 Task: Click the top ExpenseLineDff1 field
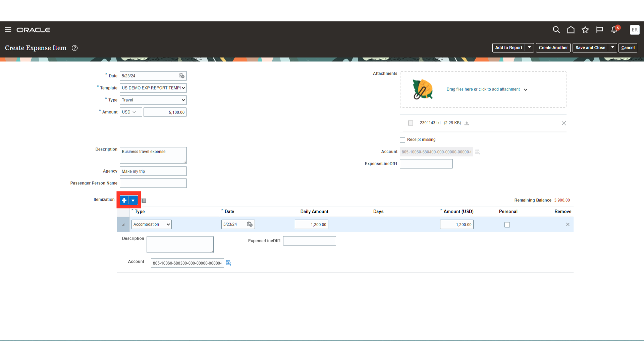tap(426, 164)
